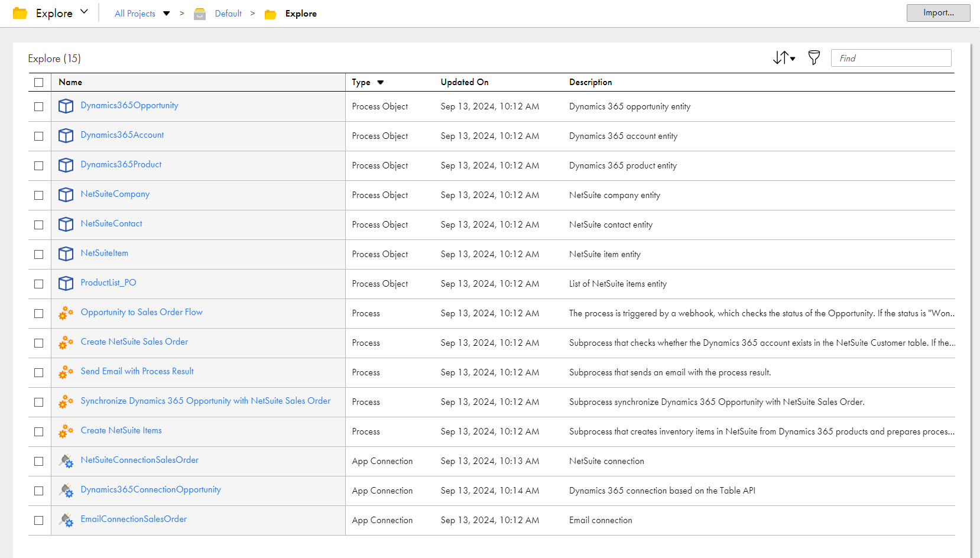Viewport: 980px width, 558px height.
Task: Click gears icon for Create NetSuite Sales Order
Action: (66, 343)
